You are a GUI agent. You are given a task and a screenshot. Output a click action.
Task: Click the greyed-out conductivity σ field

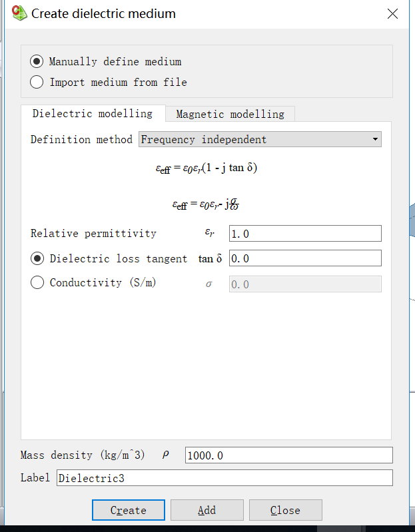(304, 284)
